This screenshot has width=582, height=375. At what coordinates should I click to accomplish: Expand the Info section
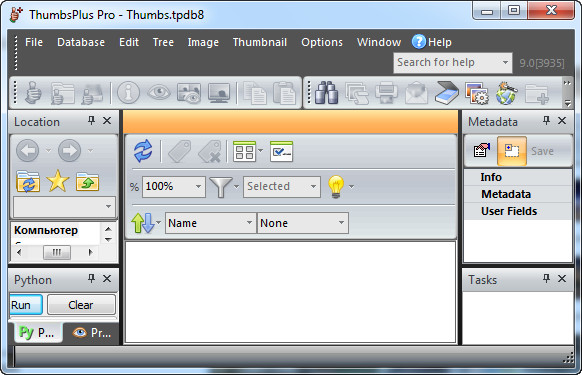click(518, 177)
